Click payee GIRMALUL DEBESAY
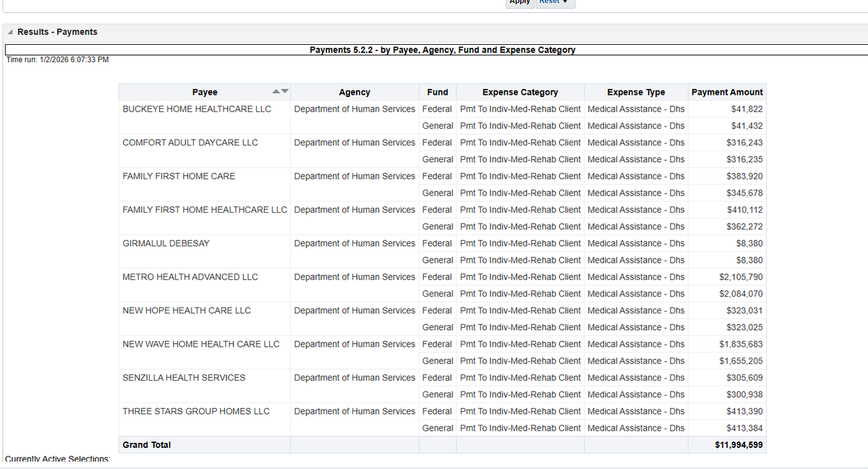Screen dimensions: 868x469 click(166, 243)
